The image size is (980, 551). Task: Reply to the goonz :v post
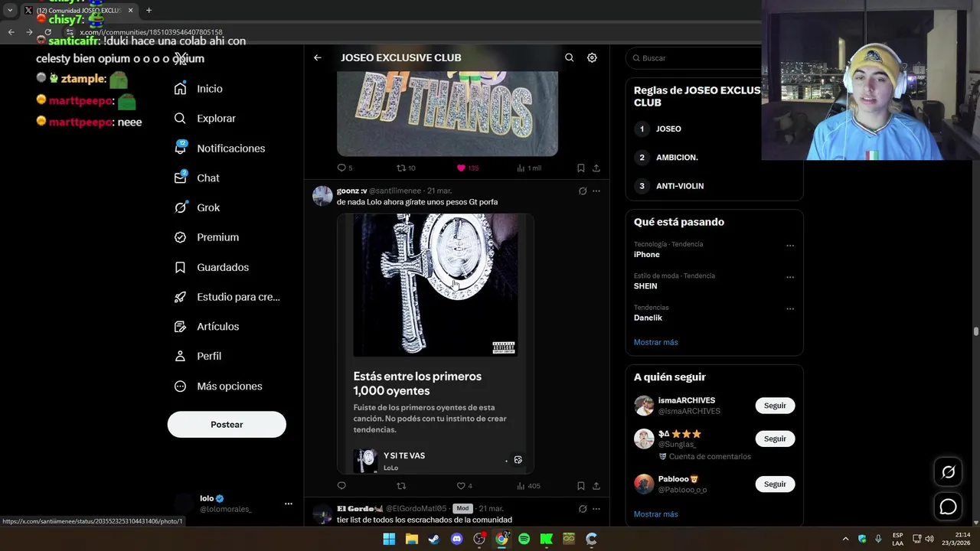tap(341, 486)
